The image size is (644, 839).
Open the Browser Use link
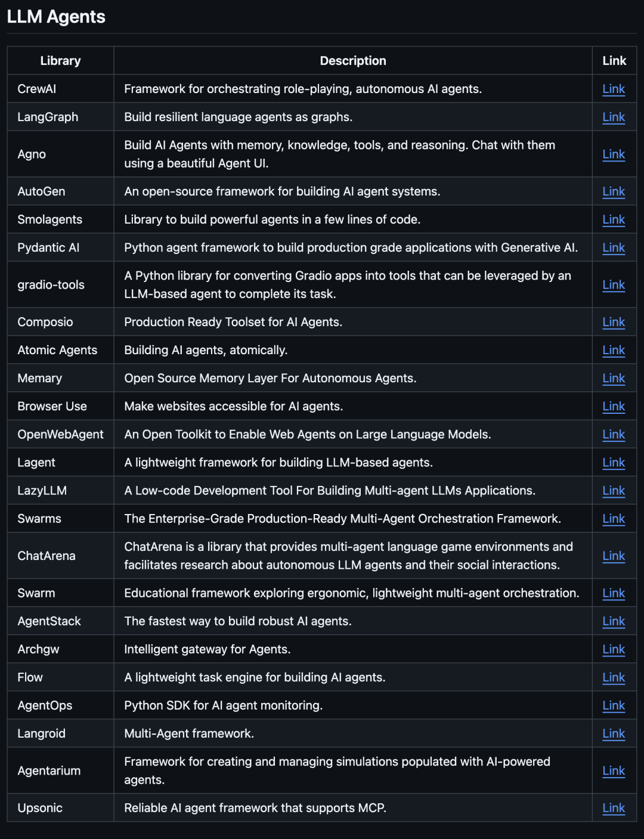click(614, 406)
